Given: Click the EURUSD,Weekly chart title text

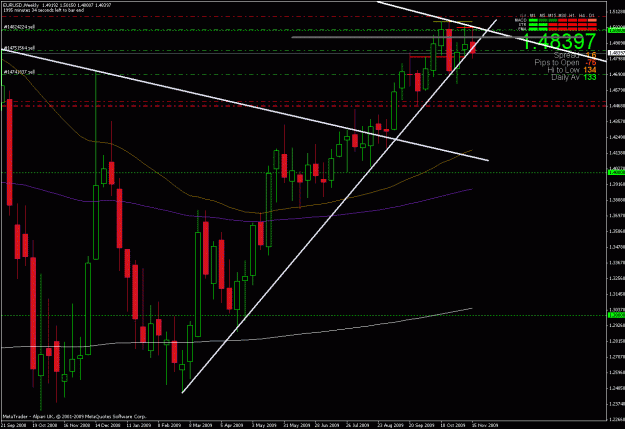Looking at the screenshot, I should (20, 5).
